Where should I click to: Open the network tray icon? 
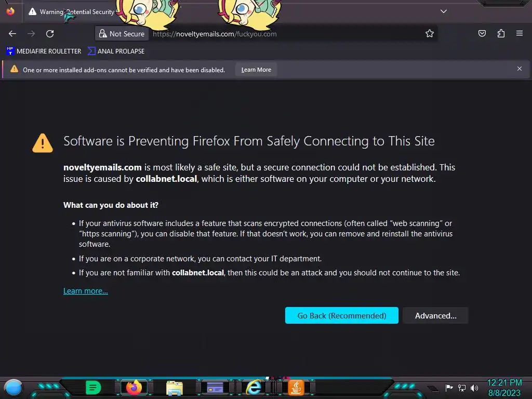coord(462,388)
